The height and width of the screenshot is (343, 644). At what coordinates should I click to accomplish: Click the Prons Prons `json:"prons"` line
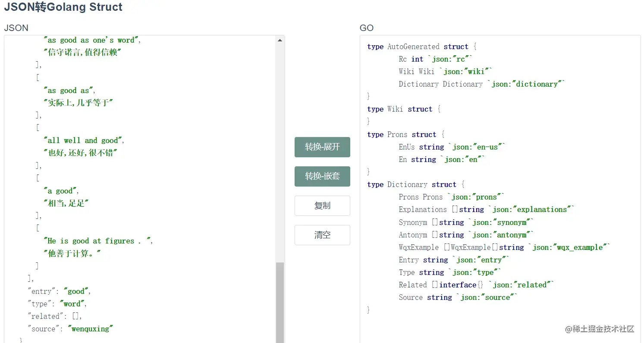[452, 197]
